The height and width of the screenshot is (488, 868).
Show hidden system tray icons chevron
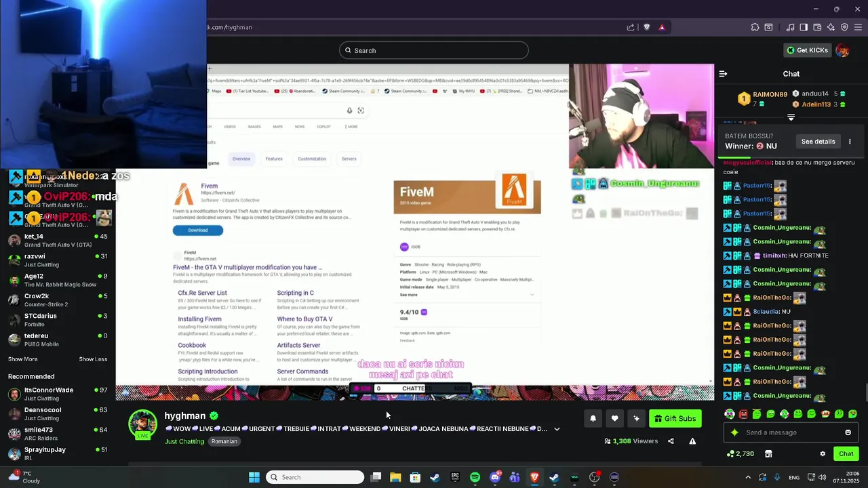(x=748, y=477)
